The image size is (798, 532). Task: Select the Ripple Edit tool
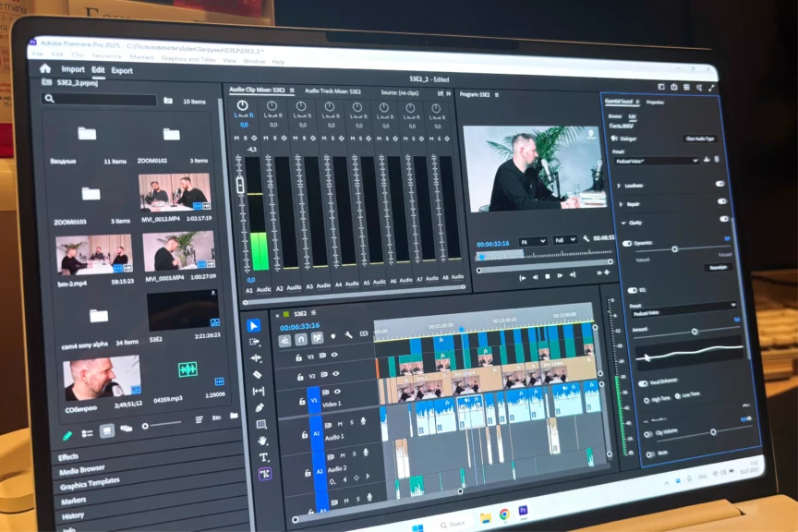257,358
